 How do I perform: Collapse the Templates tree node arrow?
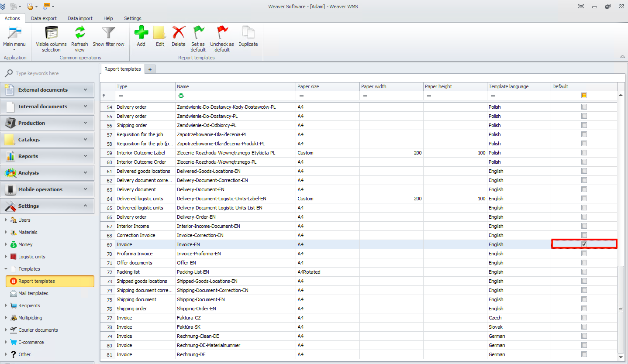point(6,269)
